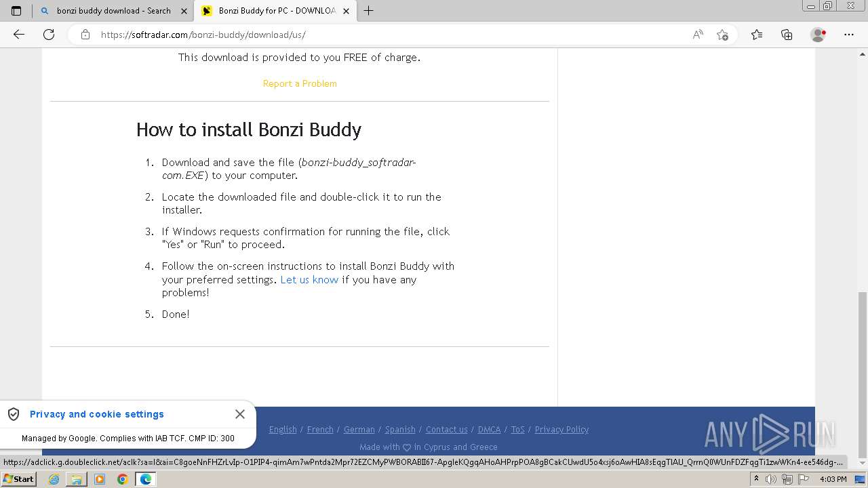Image resolution: width=868 pixels, height=488 pixels.
Task: Open Action Center flag tray icon
Action: 804,479
